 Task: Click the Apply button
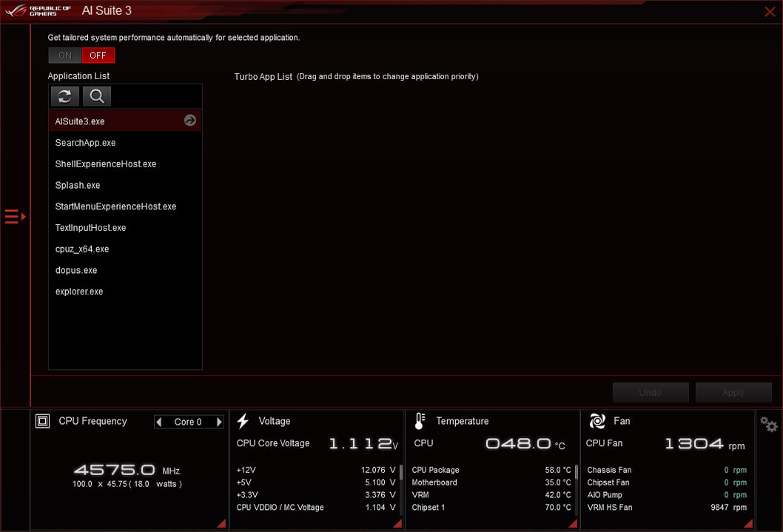[733, 393]
